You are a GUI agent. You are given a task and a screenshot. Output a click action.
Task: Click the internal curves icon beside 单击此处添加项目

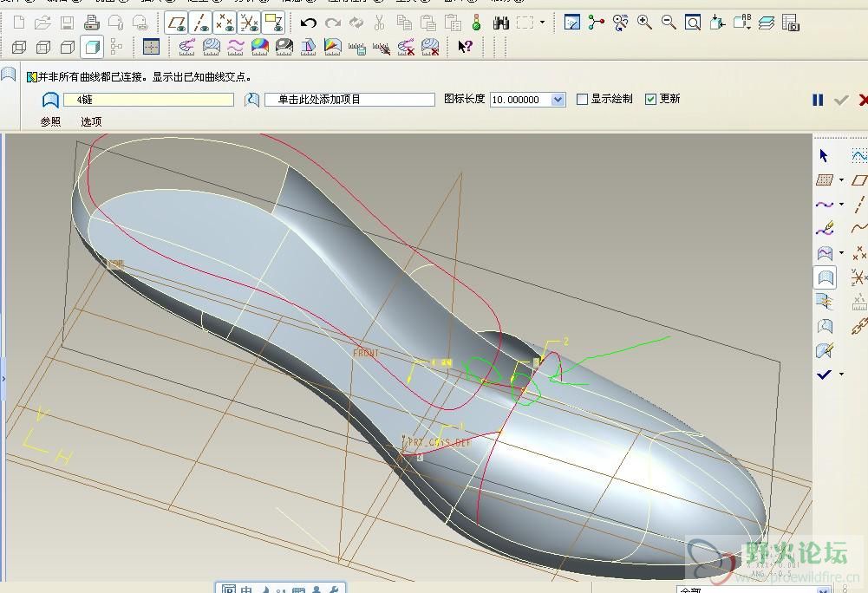(251, 100)
